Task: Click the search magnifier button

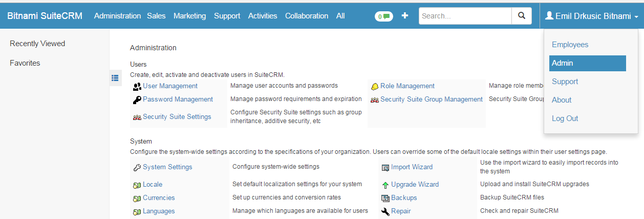Action: pyautogui.click(x=522, y=16)
